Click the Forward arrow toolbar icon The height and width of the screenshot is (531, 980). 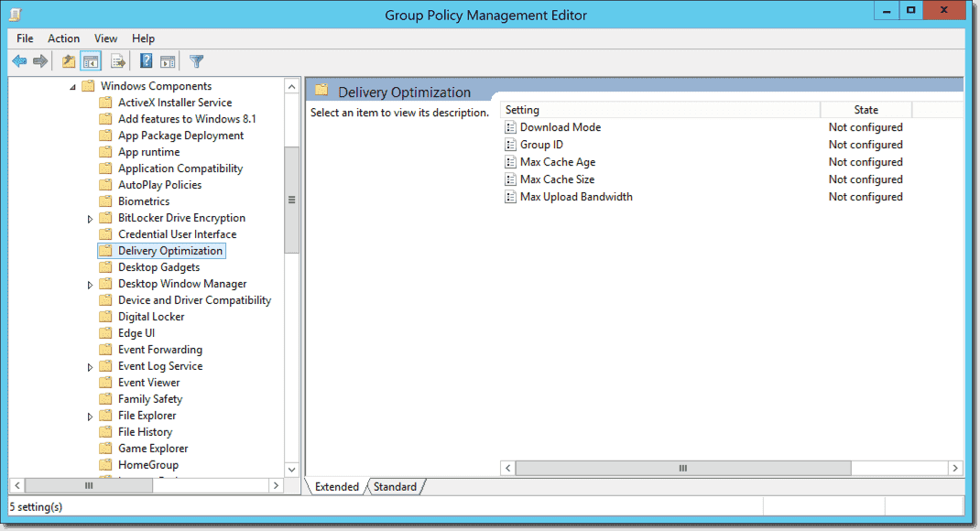point(40,61)
